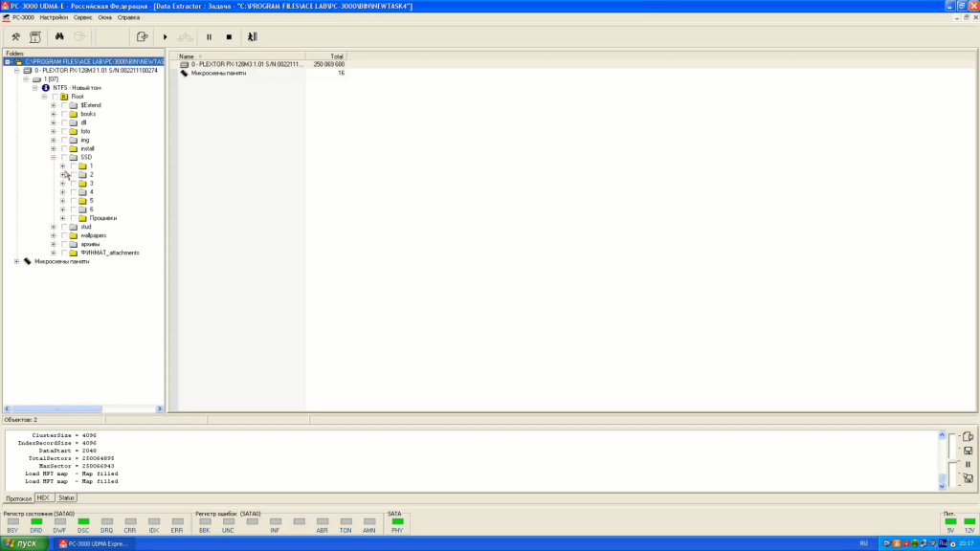
Task: Click the UNC error register indicator
Action: click(228, 521)
